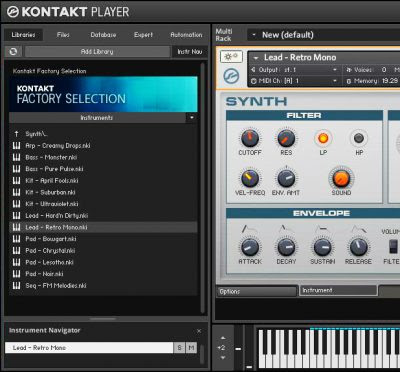Select Lead - Retro Mono.nki list entry

pyautogui.click(x=103, y=227)
